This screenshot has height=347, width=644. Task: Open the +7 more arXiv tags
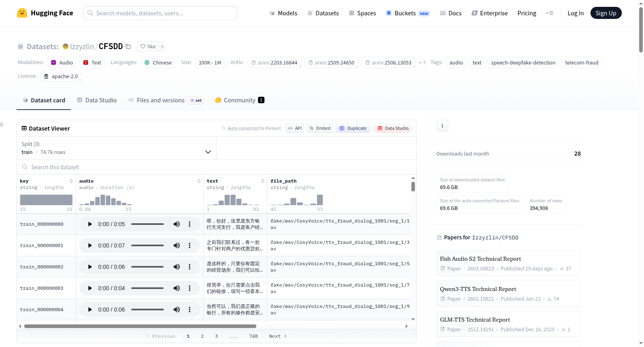(422, 62)
